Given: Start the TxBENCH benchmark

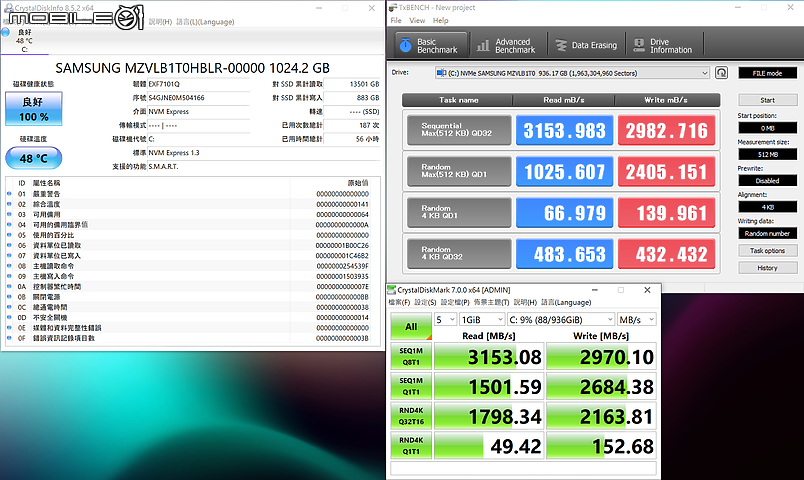Looking at the screenshot, I should coord(768,100).
